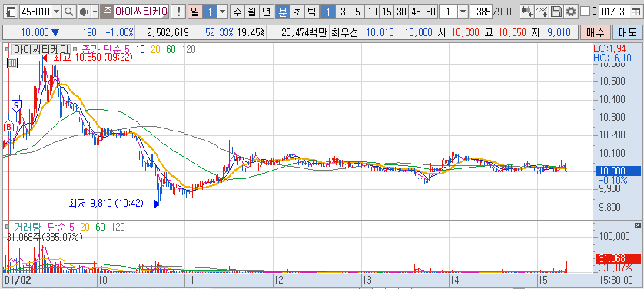Click the 최우선 best quote label
This screenshot has height=289, width=644.
(x=344, y=32)
